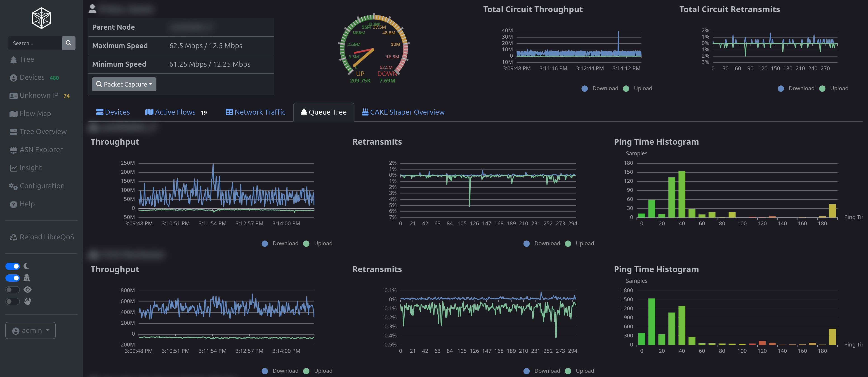Enable the hand icon switch

[13, 302]
